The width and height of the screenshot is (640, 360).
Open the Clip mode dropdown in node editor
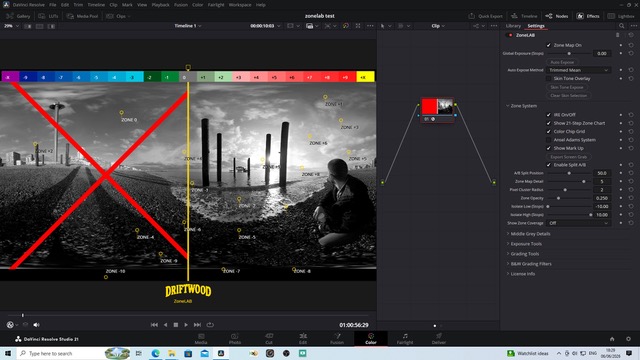(x=438, y=26)
